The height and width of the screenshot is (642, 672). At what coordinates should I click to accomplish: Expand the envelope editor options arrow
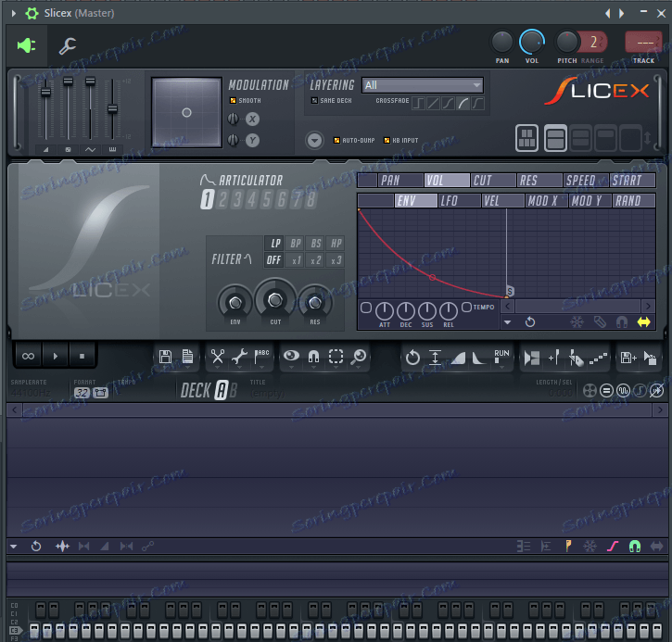coord(507,322)
